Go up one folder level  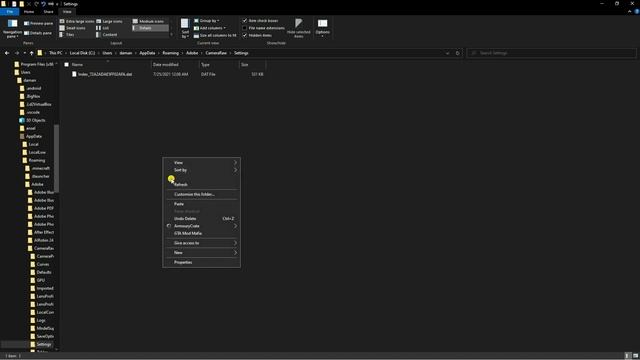31,53
